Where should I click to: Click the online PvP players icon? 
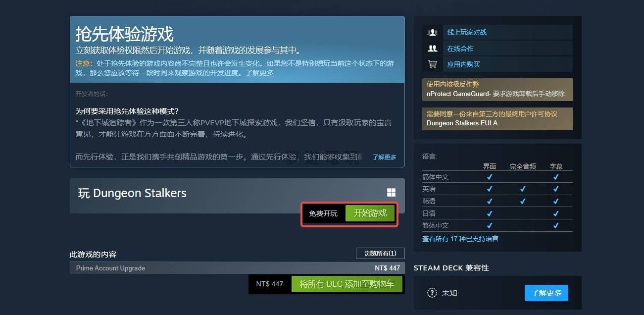(433, 32)
